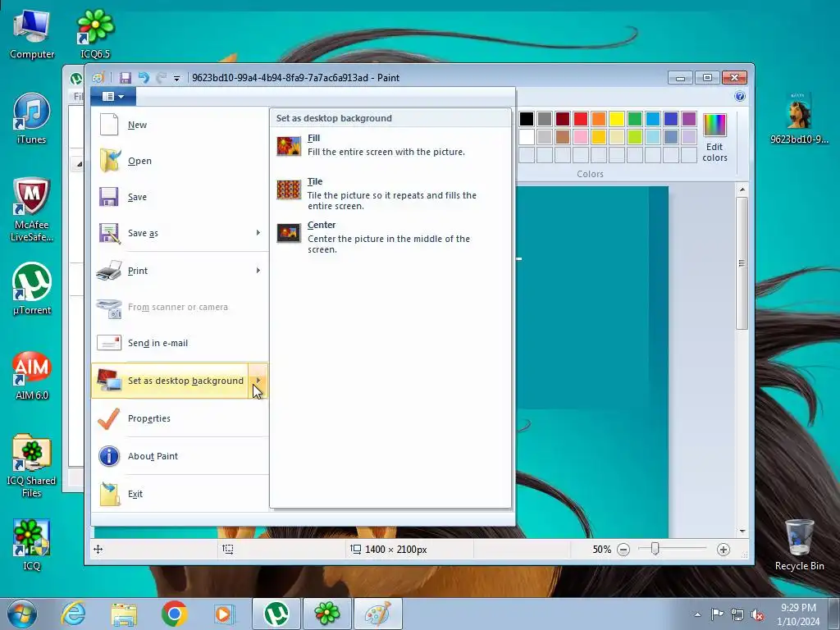Select the iTunes desktop shortcut
840x630 pixels.
click(32, 119)
